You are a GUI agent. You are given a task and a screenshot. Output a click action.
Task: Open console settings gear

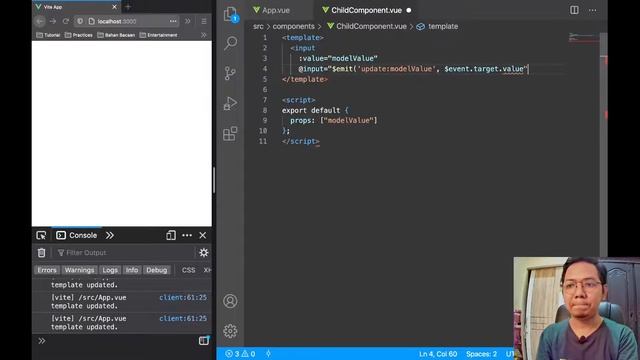click(x=204, y=253)
